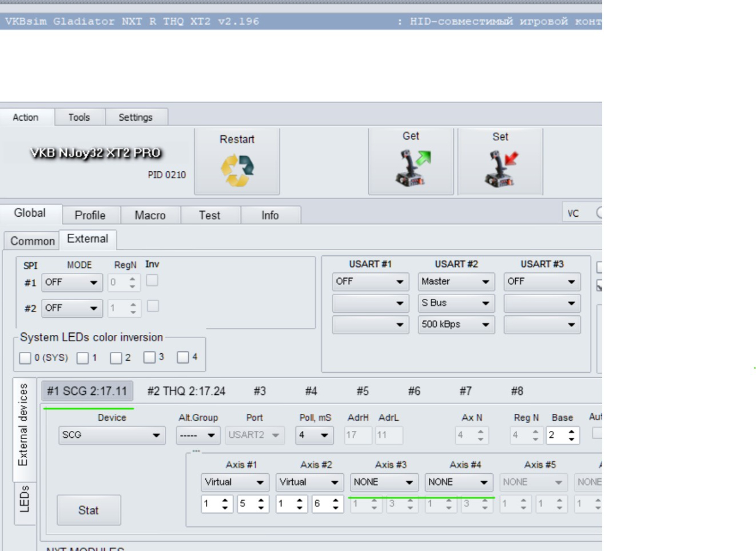
Task: Open the Axis #1 type dropdown
Action: click(235, 482)
